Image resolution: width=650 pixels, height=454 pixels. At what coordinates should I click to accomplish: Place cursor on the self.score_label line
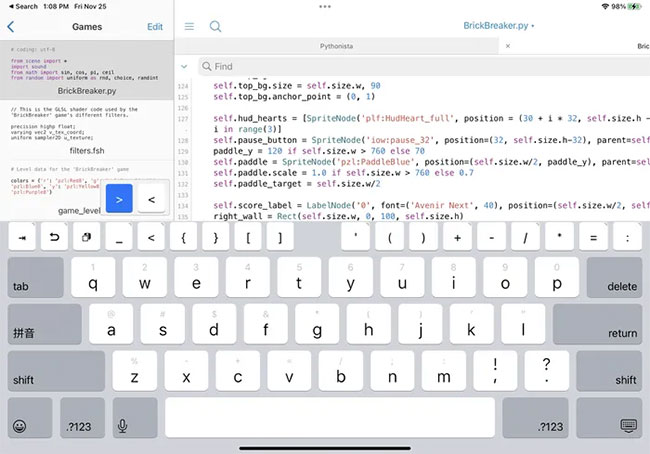click(432, 205)
